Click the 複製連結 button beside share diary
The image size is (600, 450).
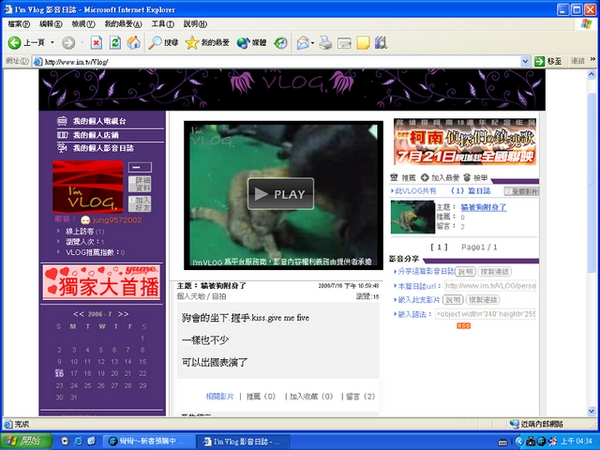[495, 272]
